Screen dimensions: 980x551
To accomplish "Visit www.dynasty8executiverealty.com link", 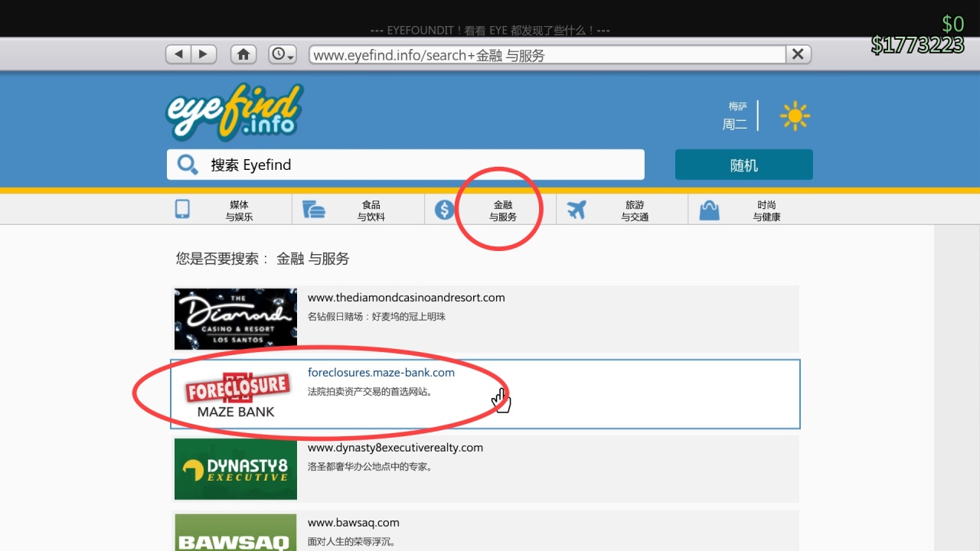I will click(x=396, y=448).
